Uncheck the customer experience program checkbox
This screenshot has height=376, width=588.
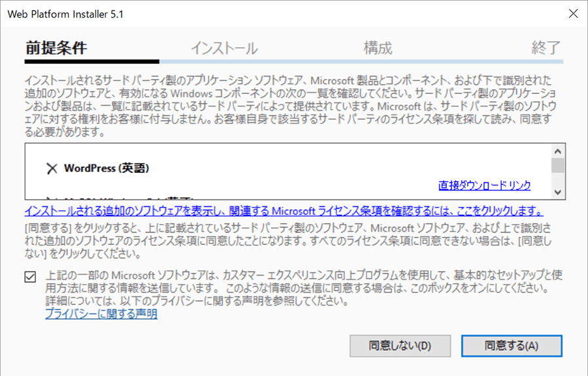pyautogui.click(x=30, y=277)
